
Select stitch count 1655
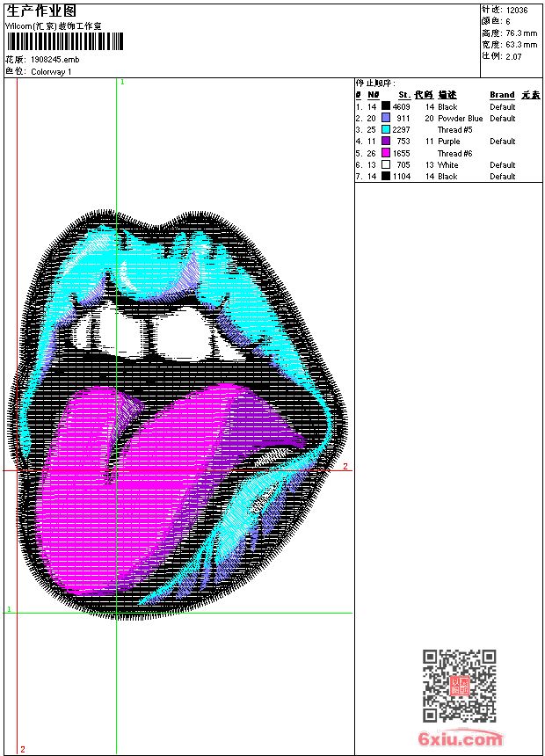[x=401, y=153]
